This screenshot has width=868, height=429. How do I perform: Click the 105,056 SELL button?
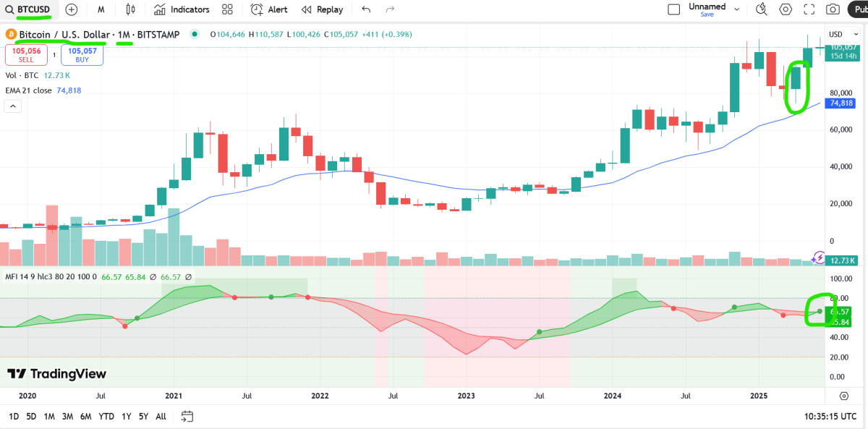[x=27, y=55]
